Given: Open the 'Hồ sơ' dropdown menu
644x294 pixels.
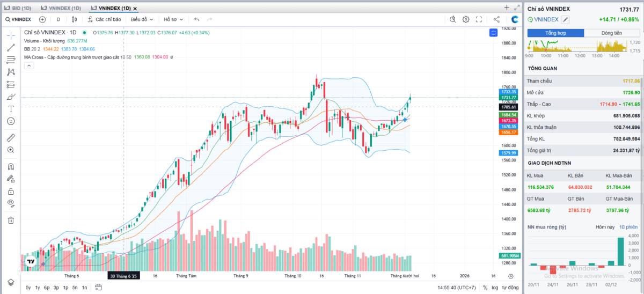Looking at the screenshot, I should click(x=173, y=19).
